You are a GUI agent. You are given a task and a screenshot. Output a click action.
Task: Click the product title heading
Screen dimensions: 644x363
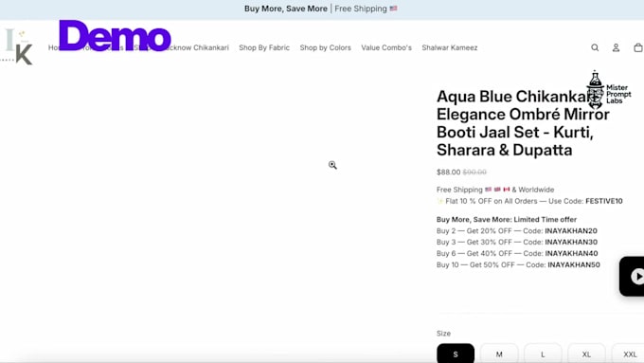click(523, 123)
